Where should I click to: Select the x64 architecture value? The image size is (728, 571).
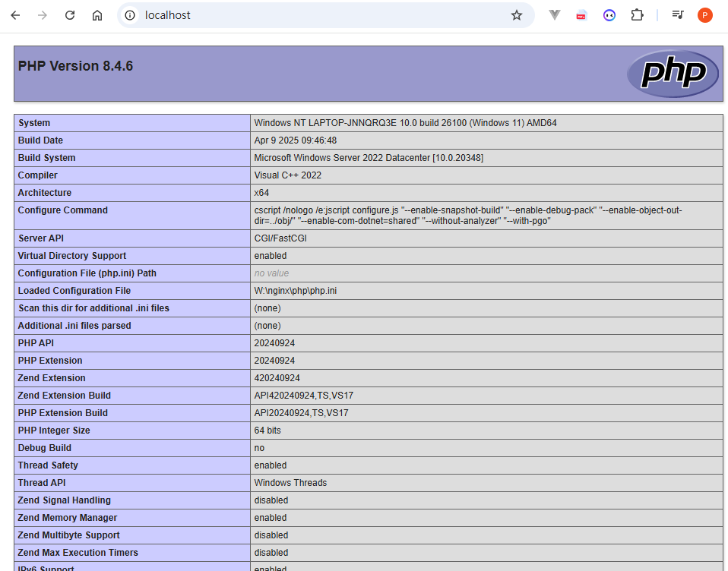(x=261, y=193)
